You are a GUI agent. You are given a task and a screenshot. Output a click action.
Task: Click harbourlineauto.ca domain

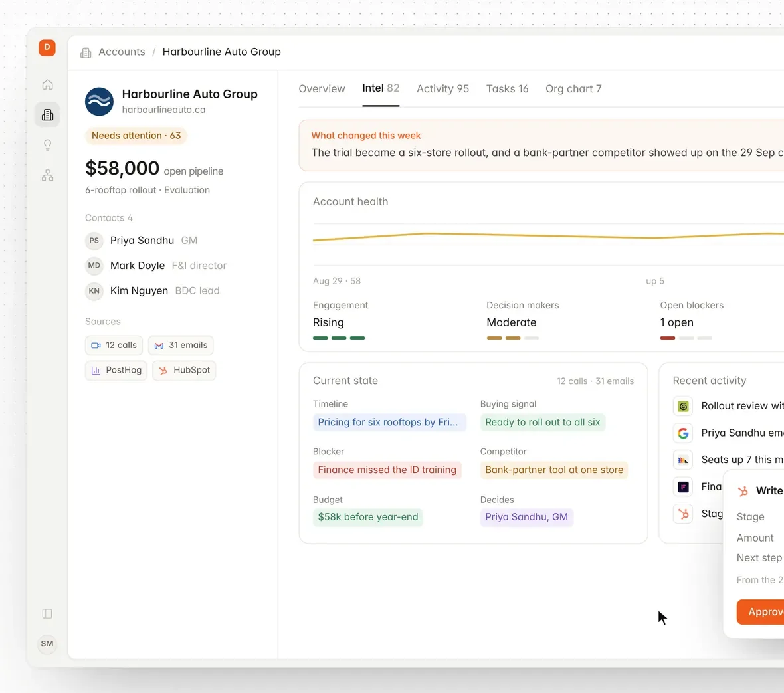tap(163, 110)
